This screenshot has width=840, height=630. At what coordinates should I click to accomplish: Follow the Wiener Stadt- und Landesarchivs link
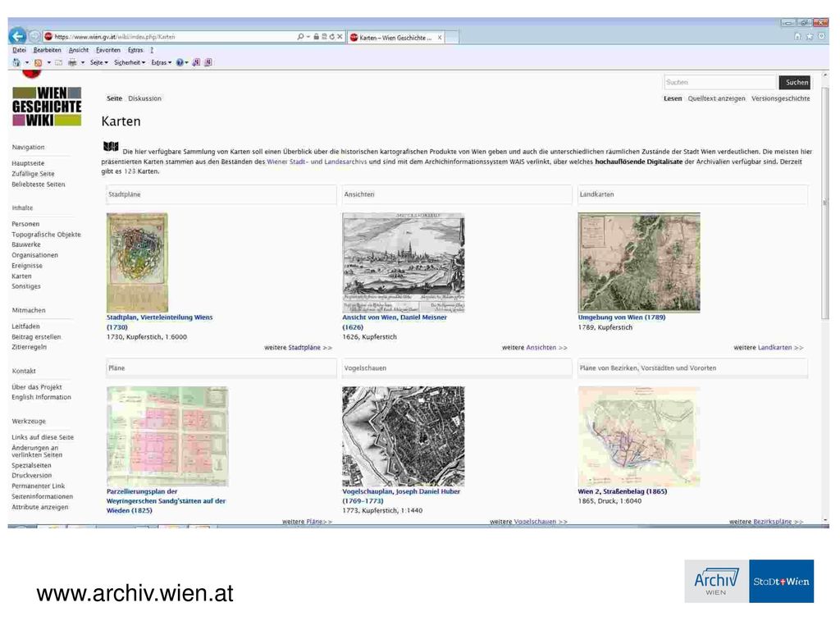(317, 162)
